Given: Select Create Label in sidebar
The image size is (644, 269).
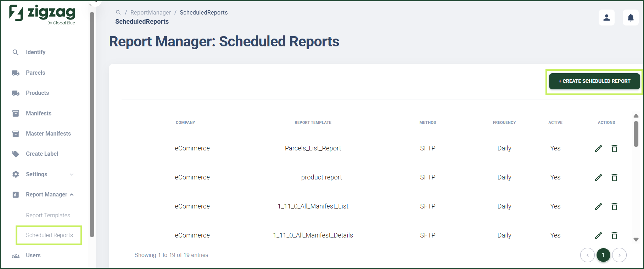Looking at the screenshot, I should coord(42,154).
